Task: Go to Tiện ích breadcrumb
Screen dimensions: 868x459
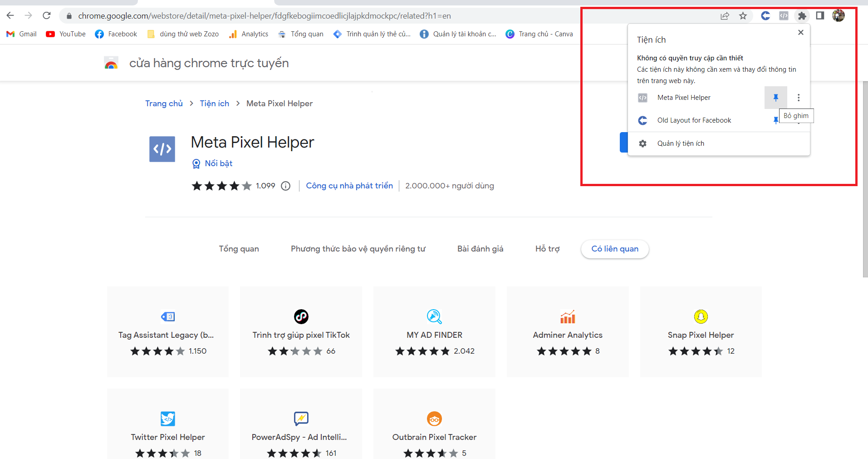Action: pos(215,104)
